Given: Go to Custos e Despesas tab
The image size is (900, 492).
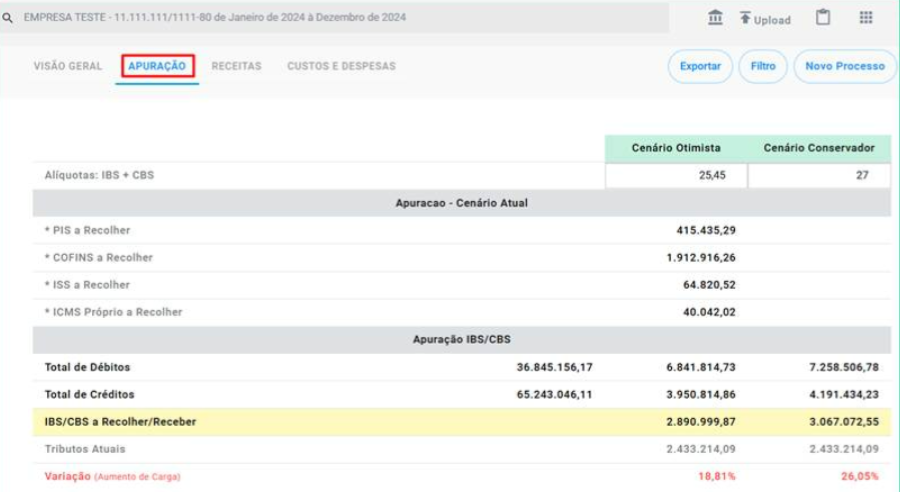Looking at the screenshot, I should pos(342,66).
